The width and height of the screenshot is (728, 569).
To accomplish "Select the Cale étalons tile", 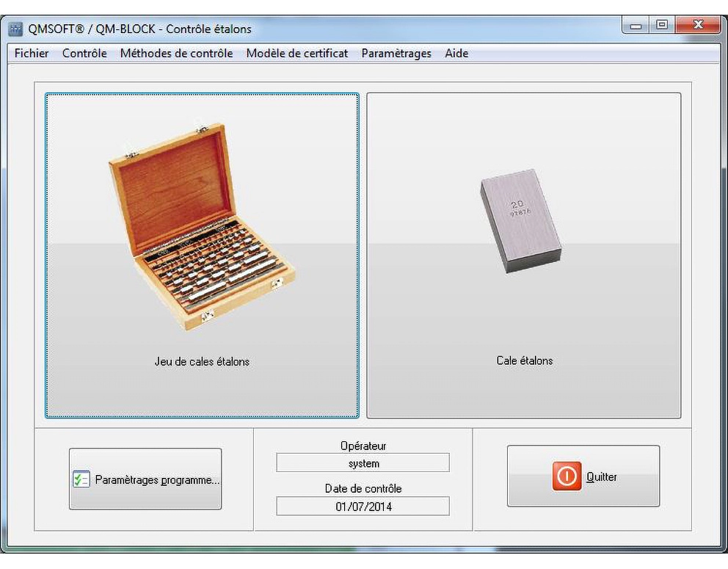I will (524, 255).
